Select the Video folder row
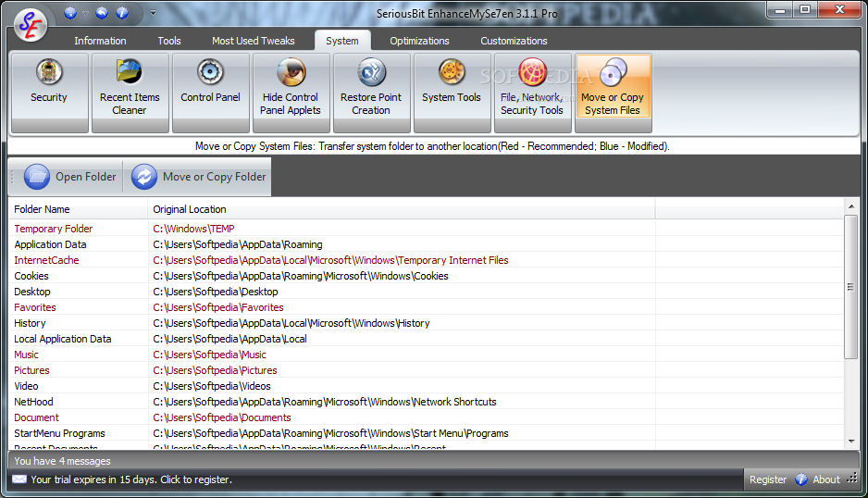This screenshot has height=498, width=868. pyautogui.click(x=426, y=386)
